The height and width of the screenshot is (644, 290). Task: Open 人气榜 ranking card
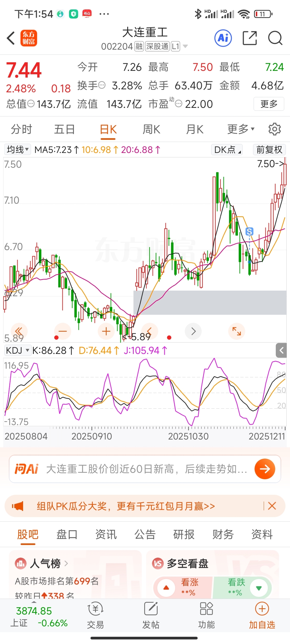coord(75,575)
